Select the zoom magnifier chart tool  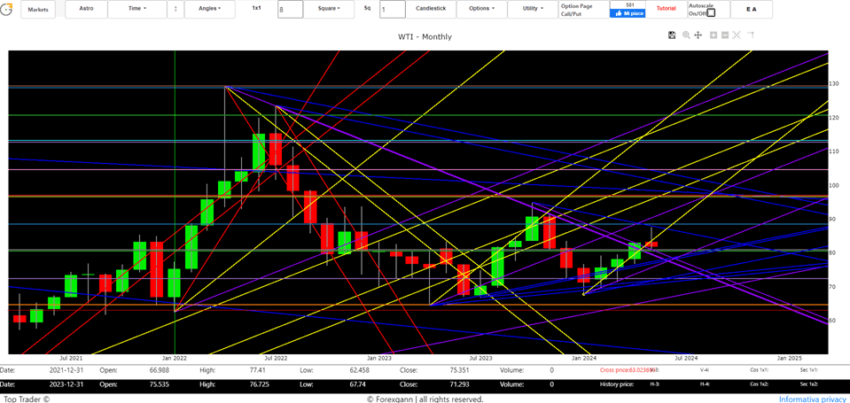pyautogui.click(x=686, y=35)
